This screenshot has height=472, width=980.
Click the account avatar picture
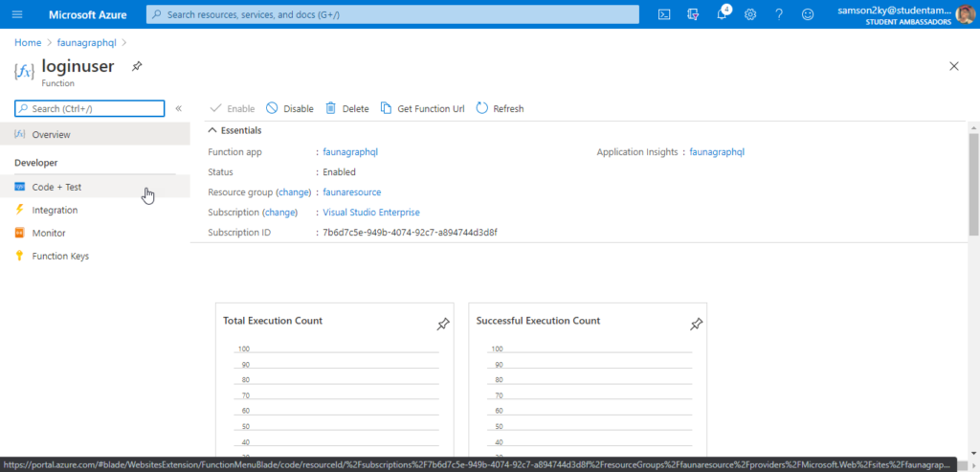click(965, 14)
